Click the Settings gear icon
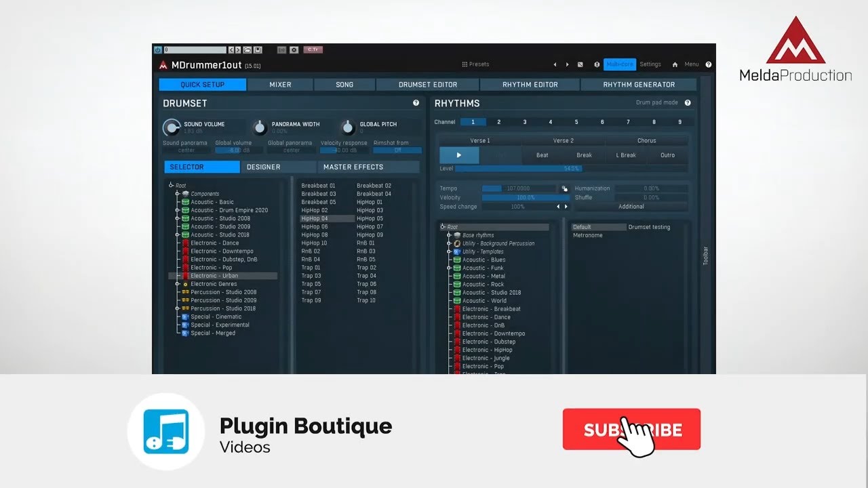This screenshot has width=868, height=488. pyautogui.click(x=293, y=49)
